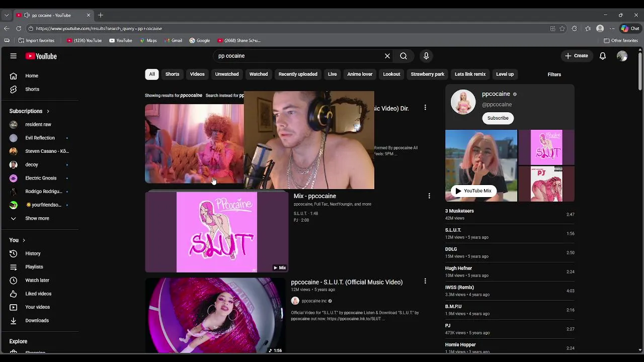Viewport: 644px width, 362px height.
Task: Select the Live filter chip
Action: click(332, 74)
